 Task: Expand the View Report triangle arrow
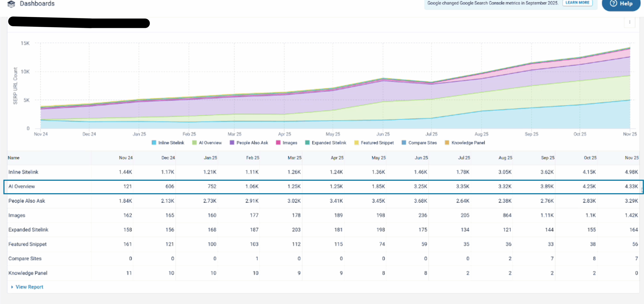coord(12,287)
